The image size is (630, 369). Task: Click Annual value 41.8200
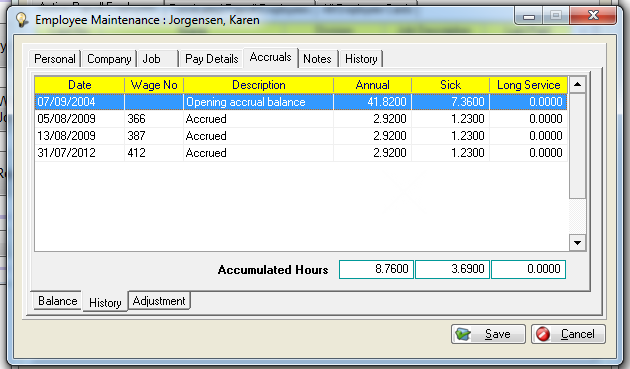pyautogui.click(x=372, y=102)
